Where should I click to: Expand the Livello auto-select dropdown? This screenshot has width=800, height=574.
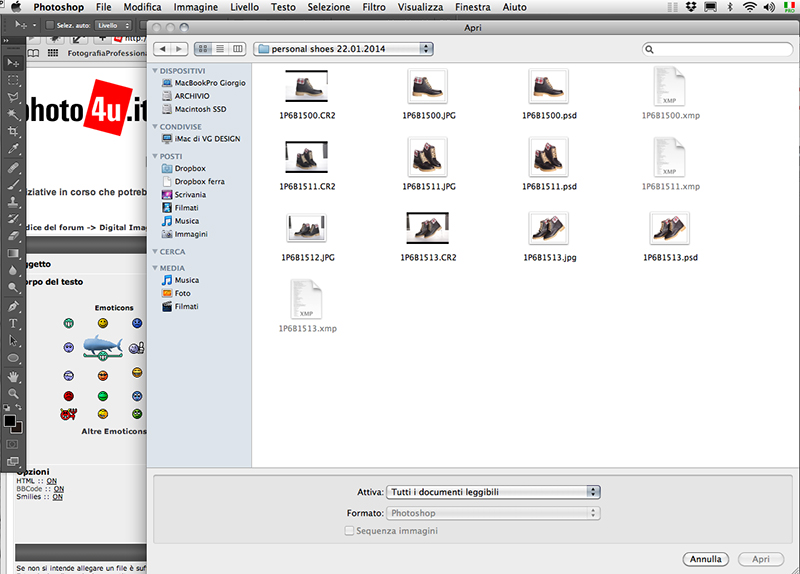(x=113, y=25)
